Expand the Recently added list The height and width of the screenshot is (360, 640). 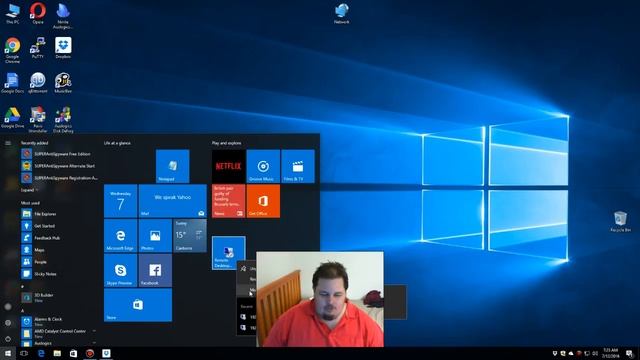(30, 190)
